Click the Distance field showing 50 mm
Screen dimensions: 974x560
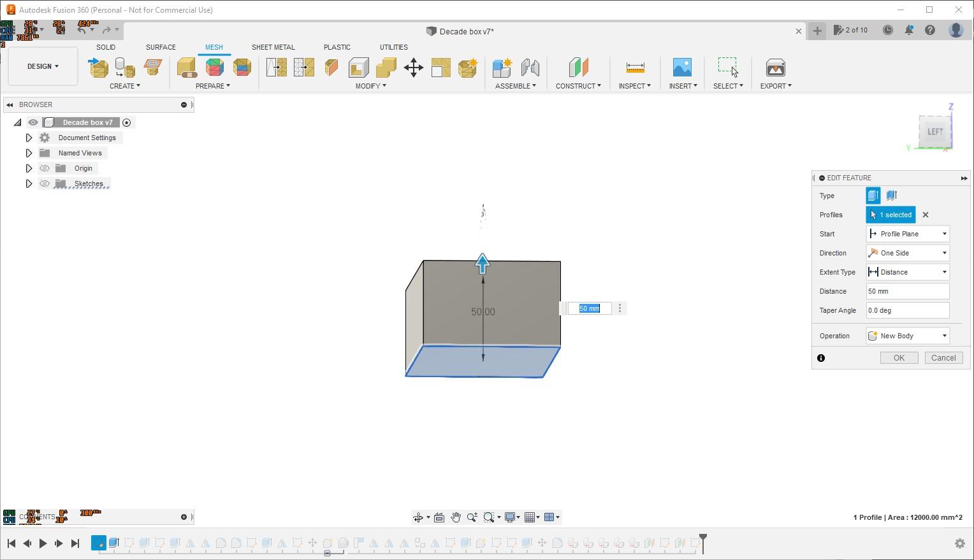[908, 291]
